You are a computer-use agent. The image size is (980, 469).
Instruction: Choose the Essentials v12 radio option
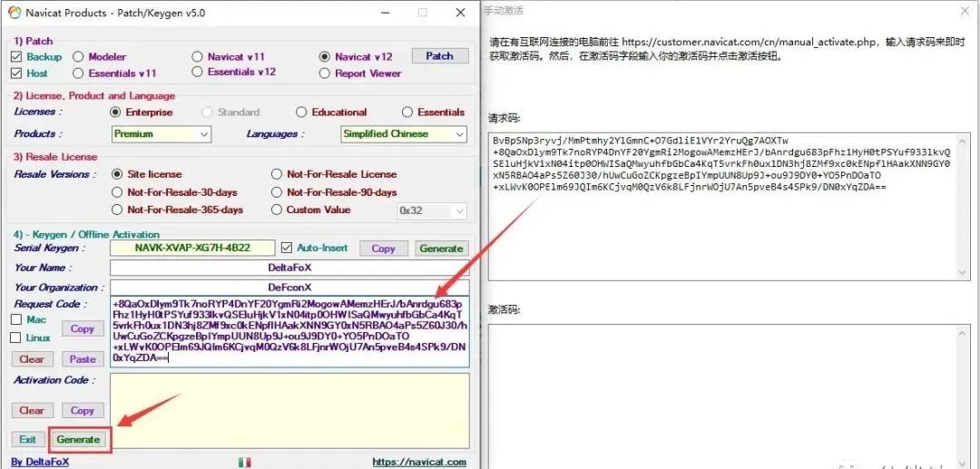point(198,72)
